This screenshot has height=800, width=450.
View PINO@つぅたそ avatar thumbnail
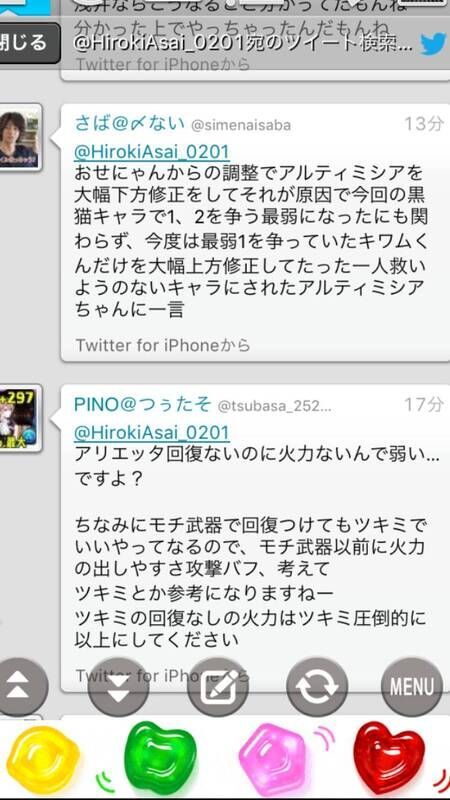pos(19,418)
